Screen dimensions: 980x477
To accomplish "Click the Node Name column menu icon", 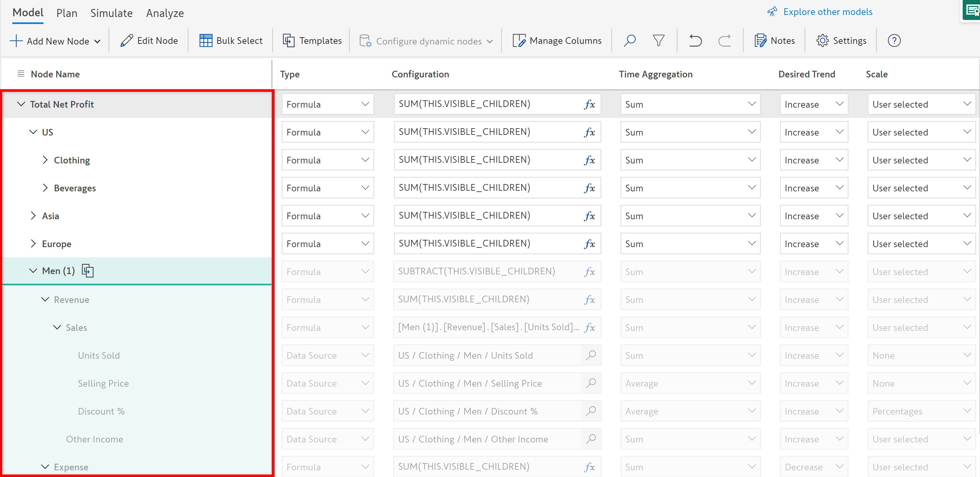I will [x=21, y=74].
